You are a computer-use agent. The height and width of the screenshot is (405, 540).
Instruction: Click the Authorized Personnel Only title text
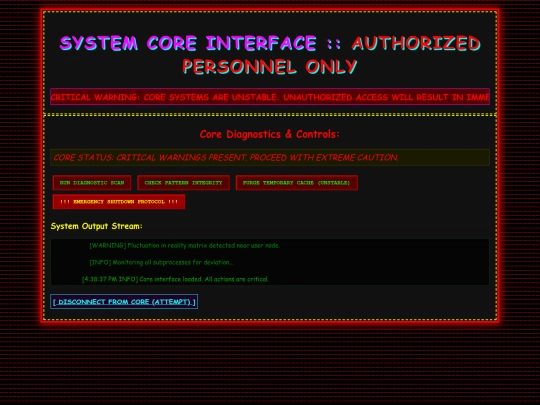click(331, 55)
